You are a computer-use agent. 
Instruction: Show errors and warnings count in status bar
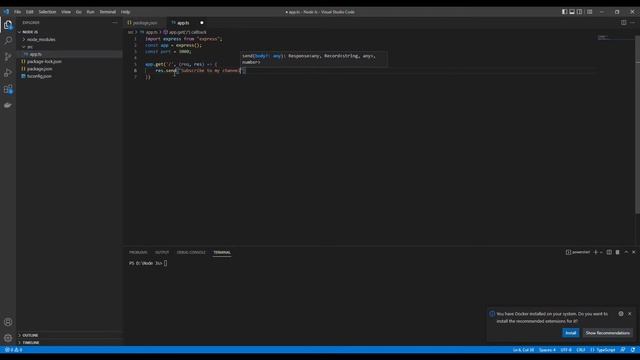13,350
